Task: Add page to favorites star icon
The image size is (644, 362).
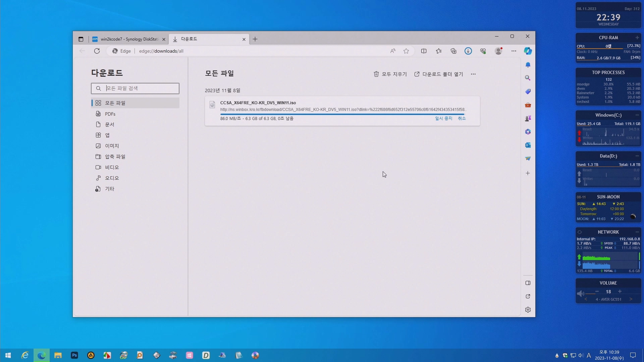Action: pyautogui.click(x=406, y=51)
